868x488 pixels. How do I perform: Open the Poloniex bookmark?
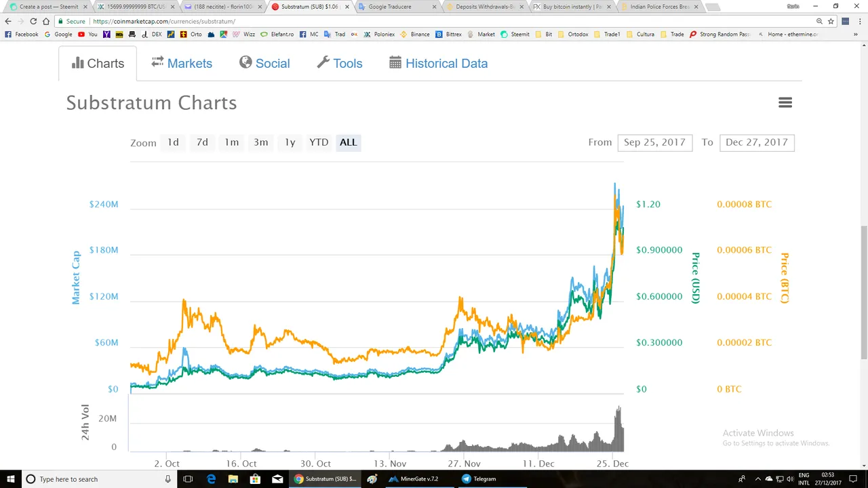click(380, 34)
